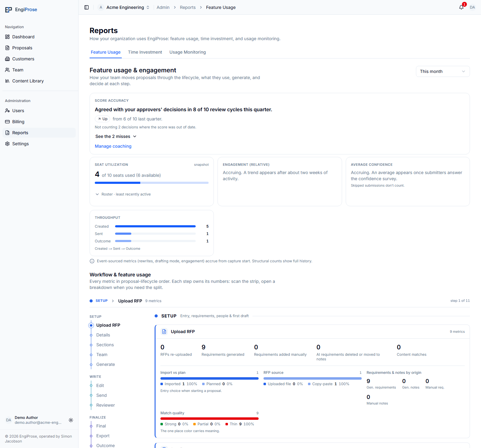Select the Details workflow step

103,335
